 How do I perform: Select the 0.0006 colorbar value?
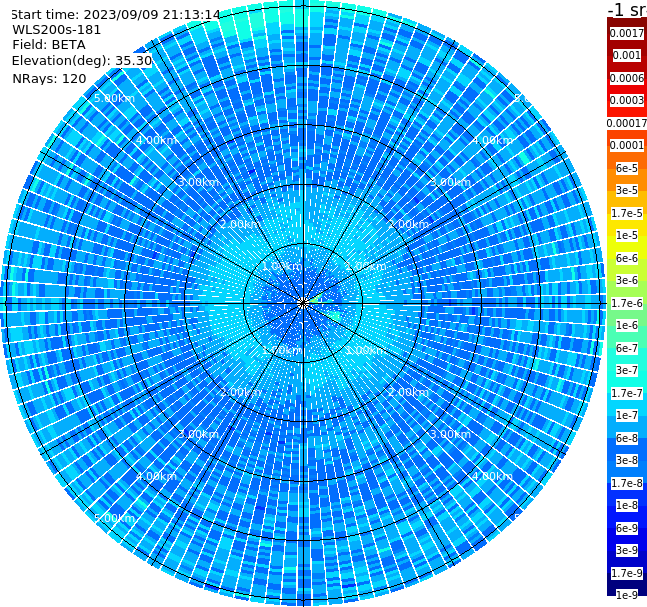click(627, 78)
